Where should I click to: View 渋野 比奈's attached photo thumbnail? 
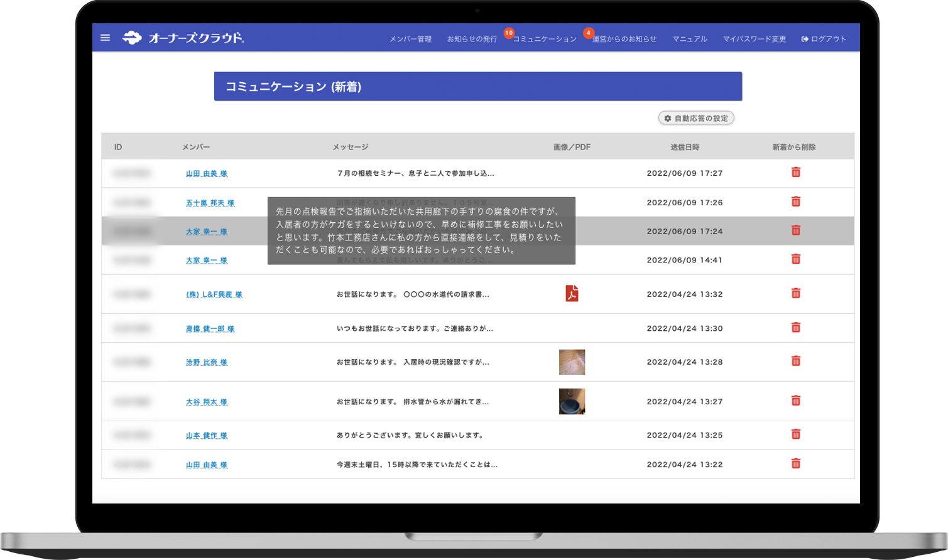point(572,362)
